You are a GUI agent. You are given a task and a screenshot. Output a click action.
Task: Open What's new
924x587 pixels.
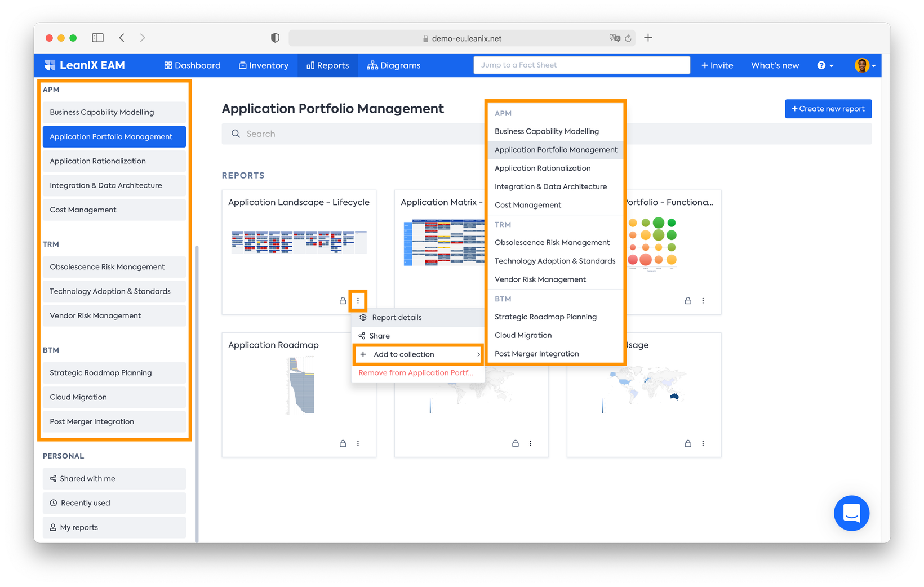coord(775,65)
